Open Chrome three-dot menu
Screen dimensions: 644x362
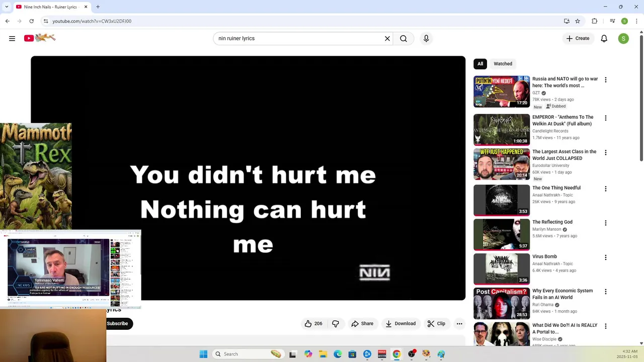(636, 21)
